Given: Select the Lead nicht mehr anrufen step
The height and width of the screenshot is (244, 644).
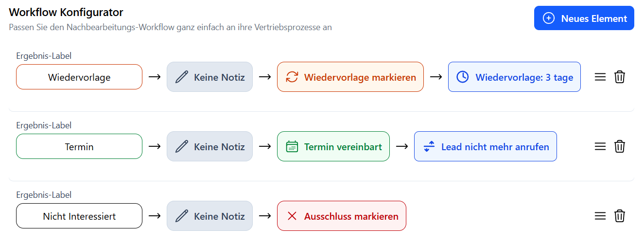Looking at the screenshot, I should [486, 146].
